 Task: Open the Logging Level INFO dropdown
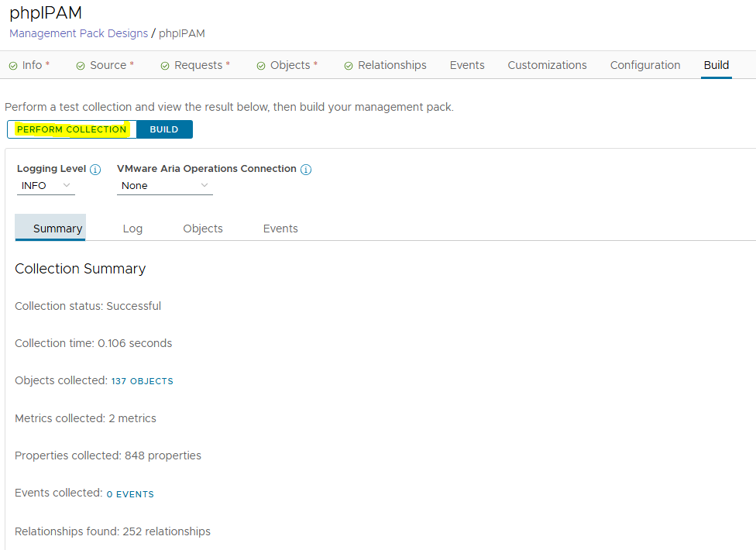(46, 186)
